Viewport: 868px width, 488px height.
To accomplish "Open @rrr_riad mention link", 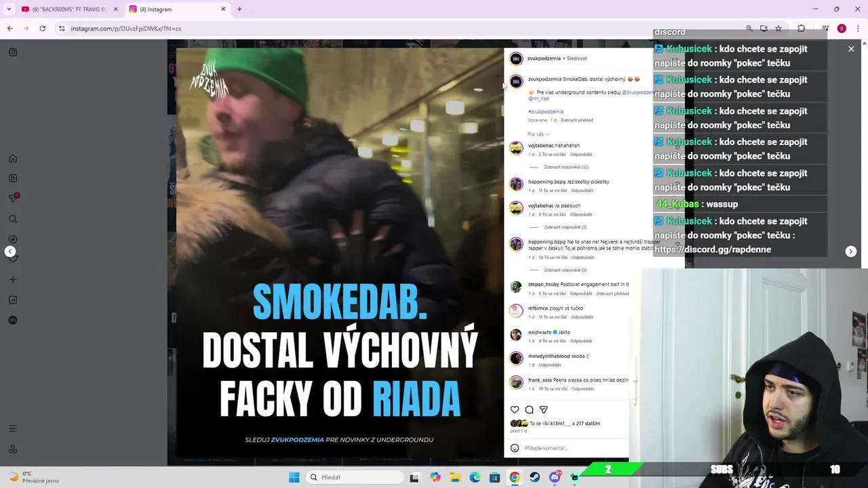I will [539, 99].
